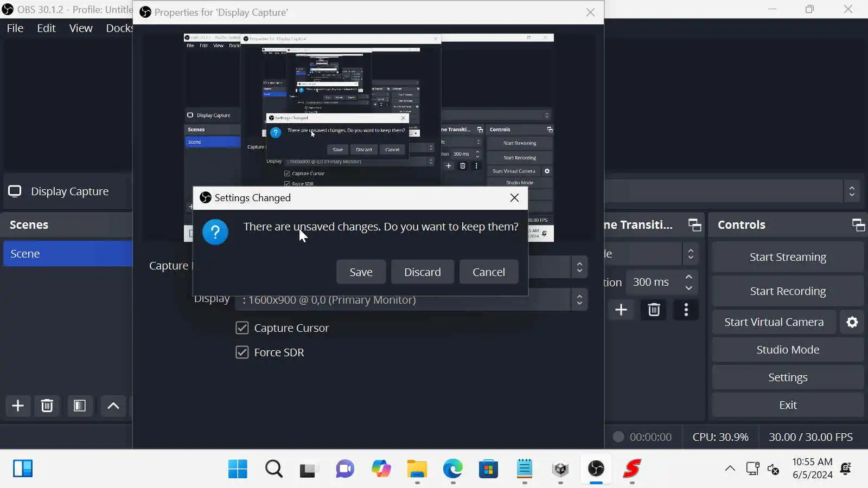Toggle the Capture Cursor checkbox

pyautogui.click(x=242, y=328)
